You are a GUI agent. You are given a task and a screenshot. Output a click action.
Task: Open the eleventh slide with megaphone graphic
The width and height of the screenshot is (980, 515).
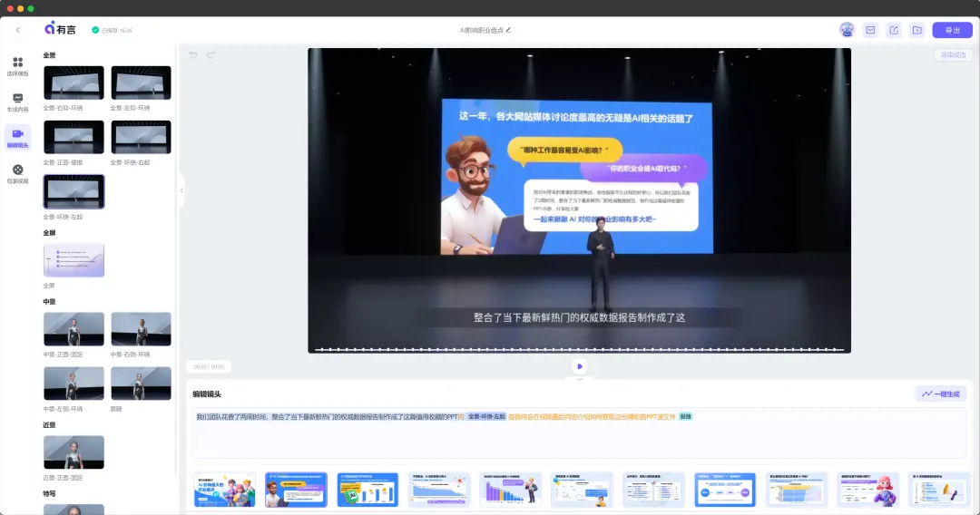tap(939, 490)
